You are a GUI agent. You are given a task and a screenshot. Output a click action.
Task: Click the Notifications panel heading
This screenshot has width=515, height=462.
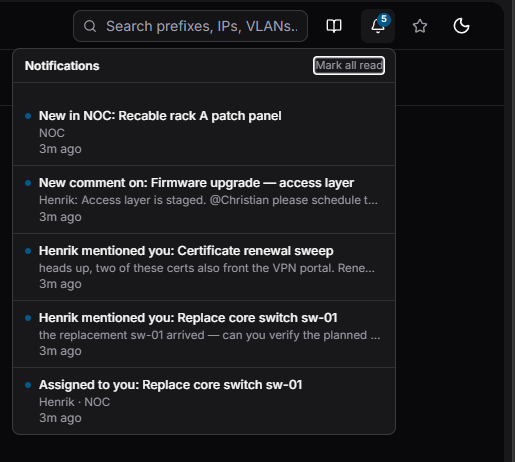click(62, 66)
